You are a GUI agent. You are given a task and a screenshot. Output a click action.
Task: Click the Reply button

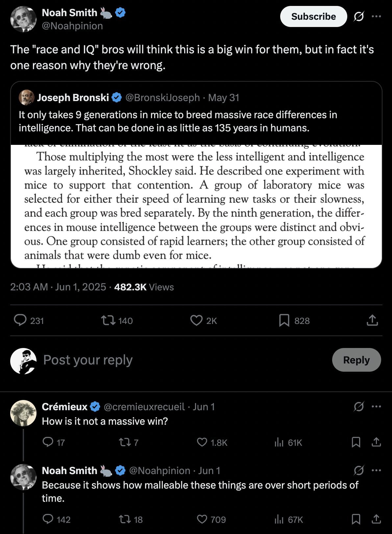pos(356,360)
